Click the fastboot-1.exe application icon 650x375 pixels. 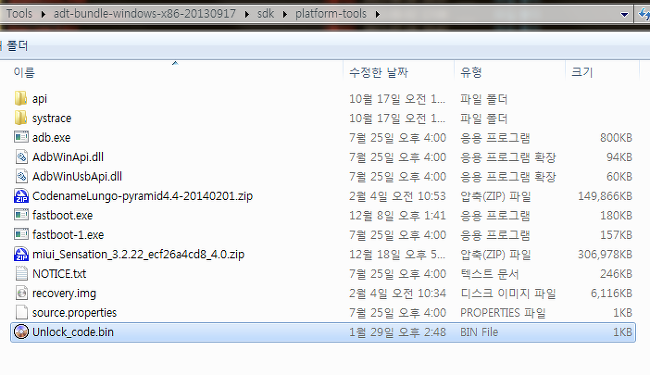tap(21, 235)
